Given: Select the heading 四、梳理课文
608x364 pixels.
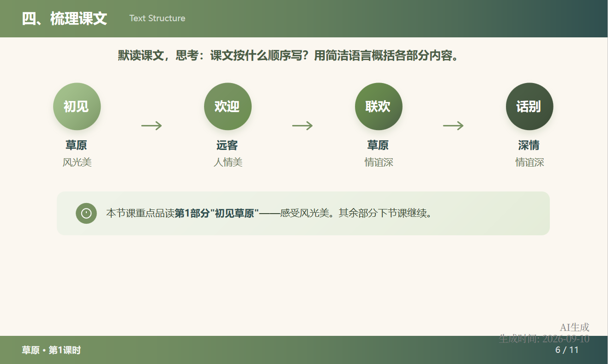Looking at the screenshot, I should [x=65, y=18].
